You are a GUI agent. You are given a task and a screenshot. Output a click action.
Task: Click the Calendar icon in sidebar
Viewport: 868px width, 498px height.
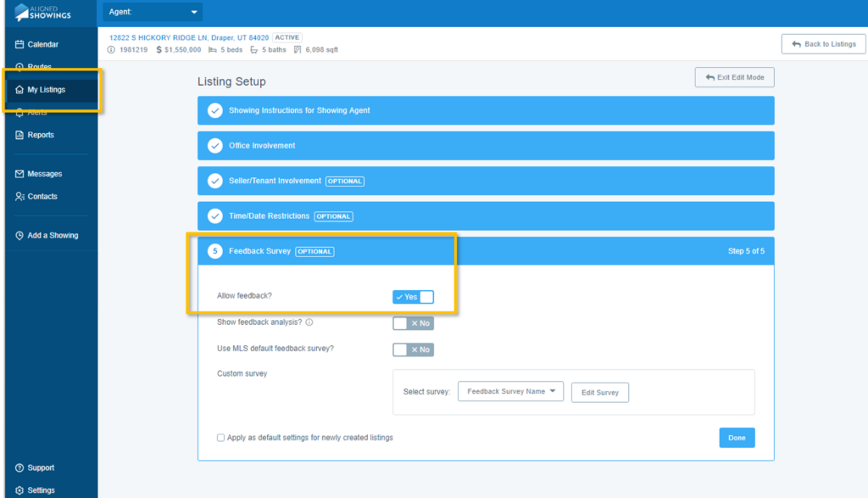pyautogui.click(x=19, y=44)
